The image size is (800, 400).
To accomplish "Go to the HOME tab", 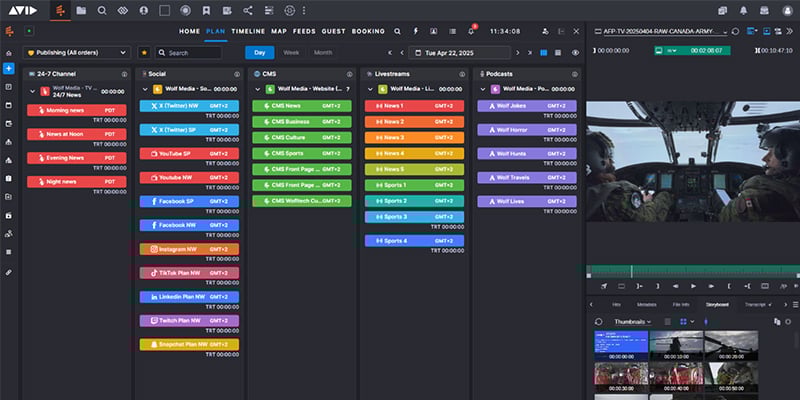I will click(x=189, y=31).
